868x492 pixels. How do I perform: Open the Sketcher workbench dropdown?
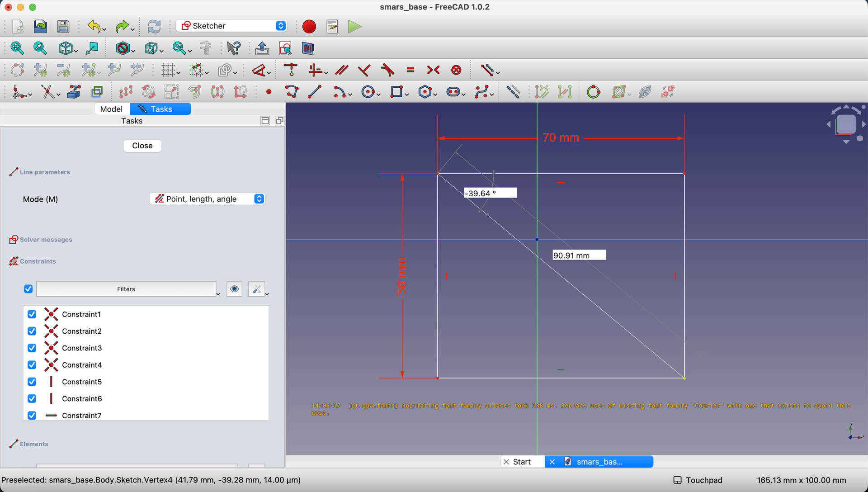click(231, 26)
